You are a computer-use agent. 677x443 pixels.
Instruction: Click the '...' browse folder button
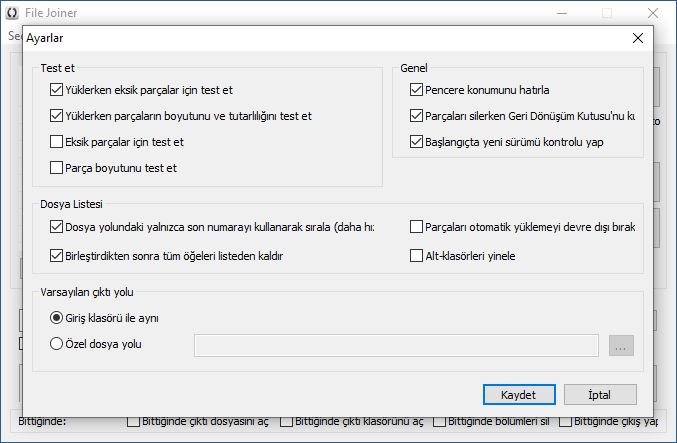(621, 345)
